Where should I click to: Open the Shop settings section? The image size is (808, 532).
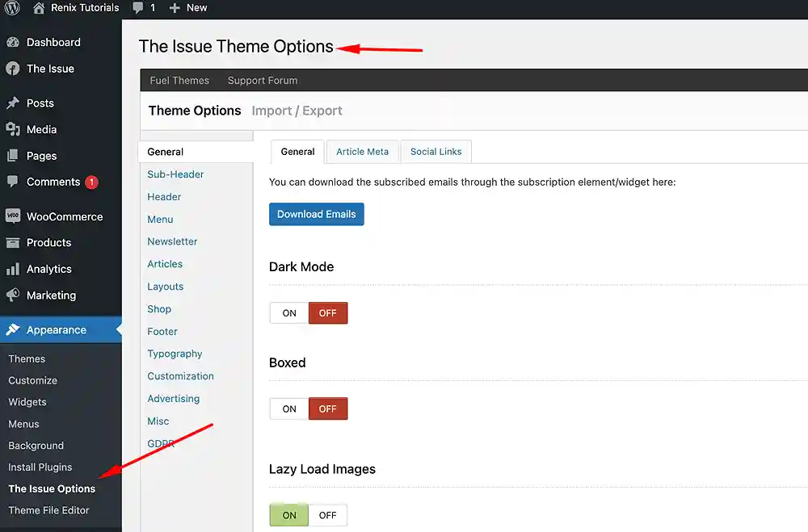[x=159, y=309]
